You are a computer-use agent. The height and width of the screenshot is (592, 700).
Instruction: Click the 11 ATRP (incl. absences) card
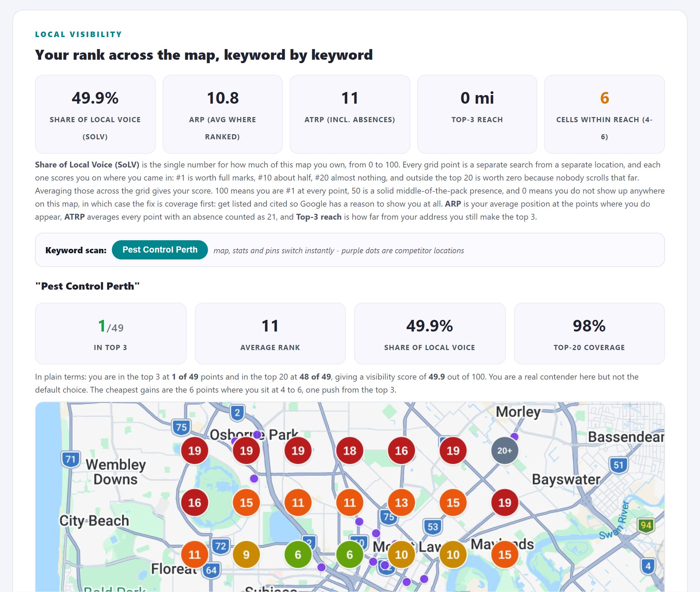point(350,114)
